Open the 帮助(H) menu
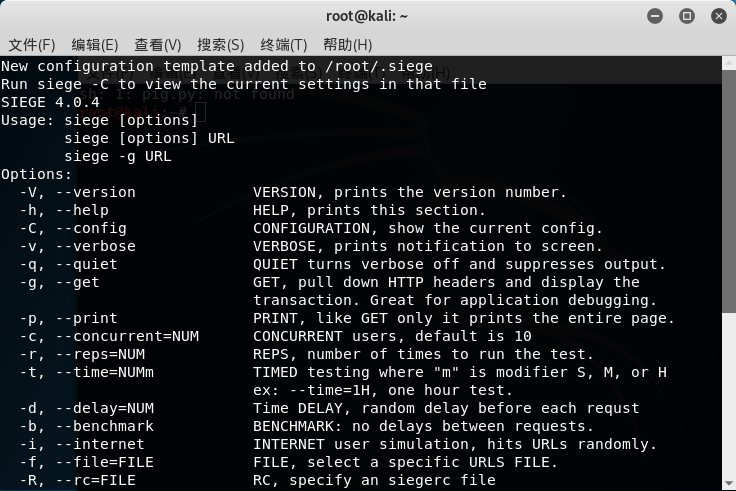This screenshot has height=491, width=736. point(347,45)
